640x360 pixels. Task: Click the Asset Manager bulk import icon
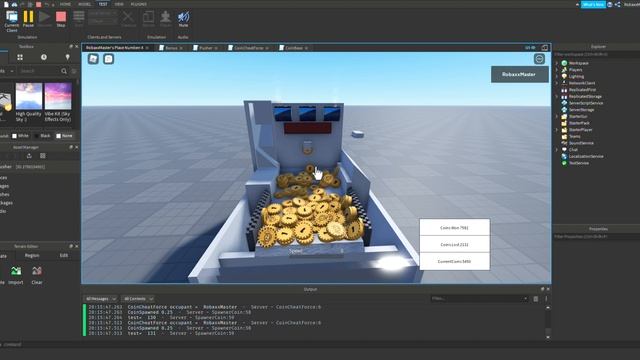(x=29, y=156)
